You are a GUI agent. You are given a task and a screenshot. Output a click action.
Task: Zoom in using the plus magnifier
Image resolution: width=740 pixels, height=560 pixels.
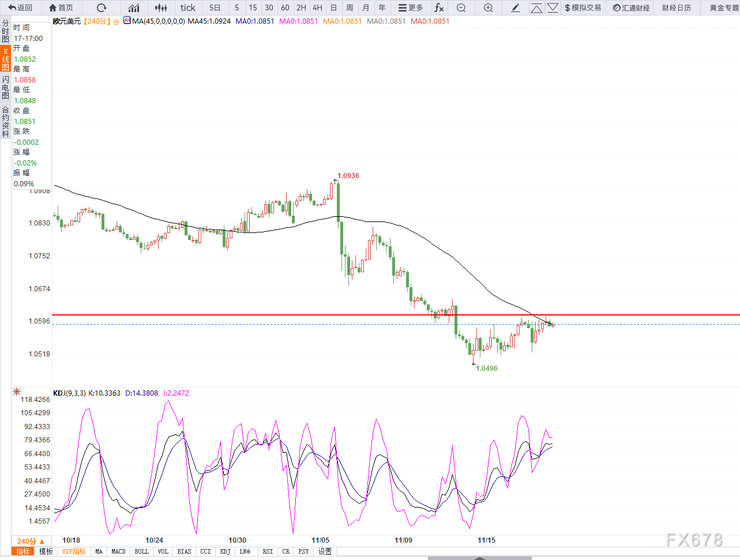click(488, 7)
